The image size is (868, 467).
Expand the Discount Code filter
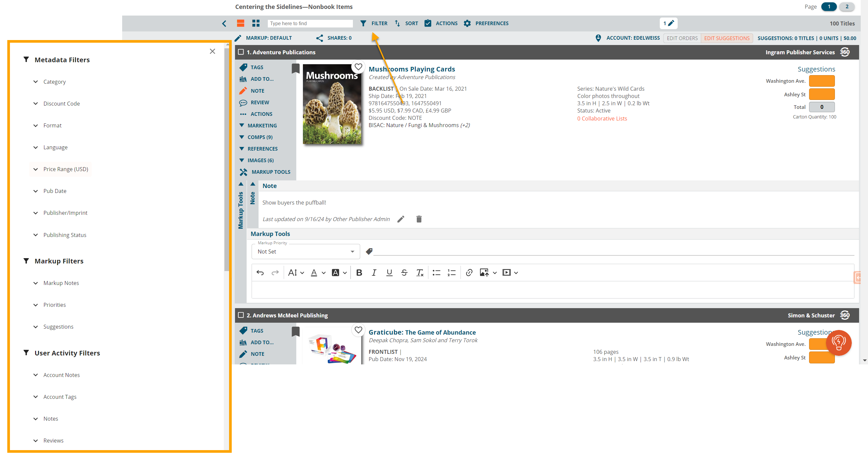(x=57, y=104)
